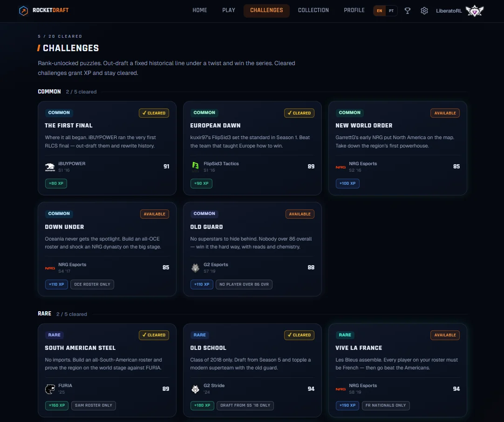Open the trophy leaderboard icon

[407, 11]
